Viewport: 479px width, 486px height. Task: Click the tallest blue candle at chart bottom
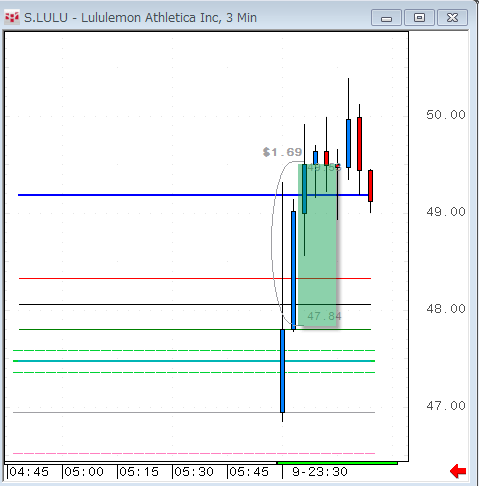[283, 371]
